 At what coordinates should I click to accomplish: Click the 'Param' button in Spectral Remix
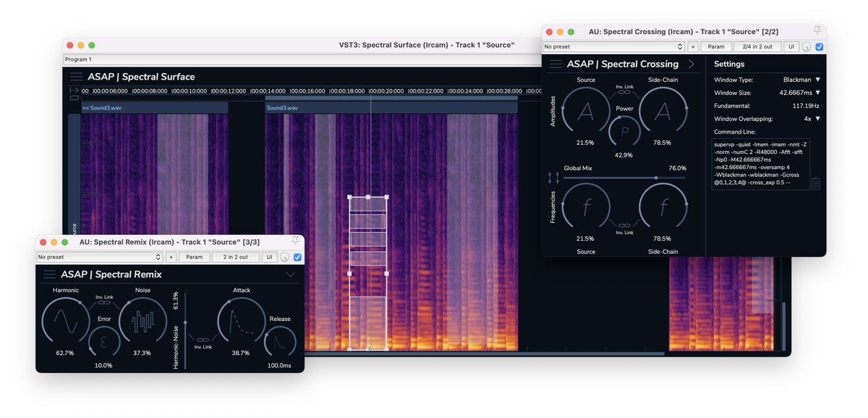195,257
